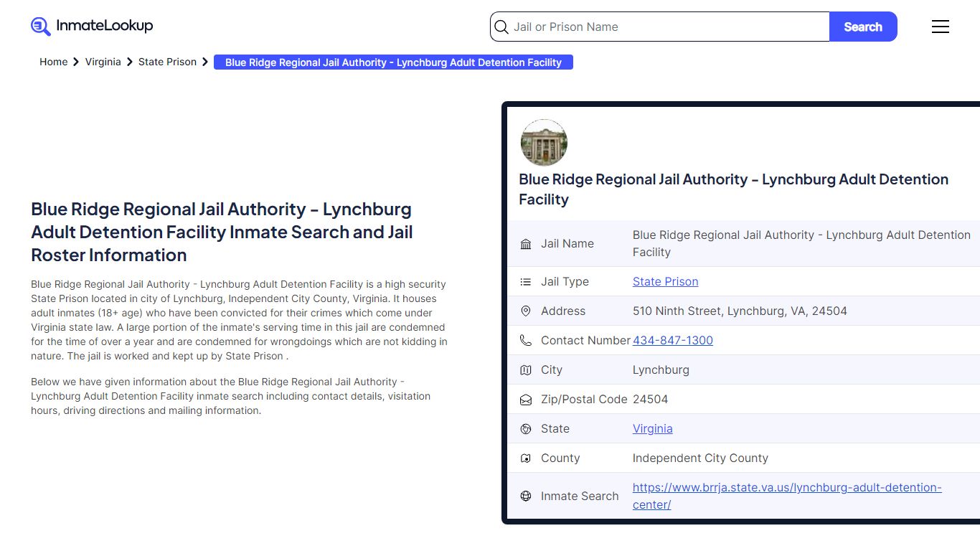
Task: Call the 434-847-1300 phone link
Action: [672, 341]
